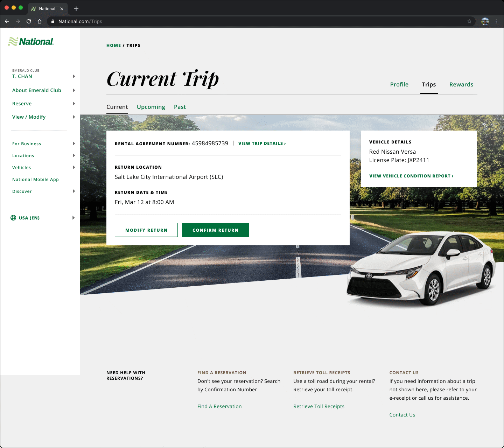Bookmark page with the star icon

[x=469, y=21]
